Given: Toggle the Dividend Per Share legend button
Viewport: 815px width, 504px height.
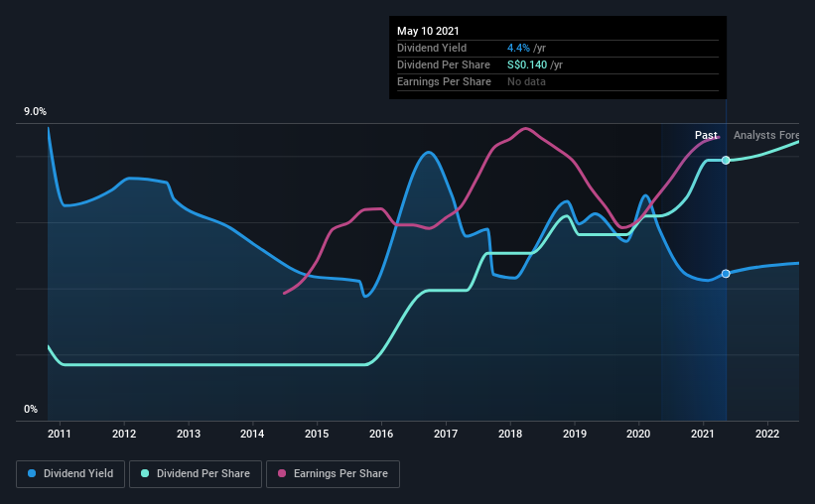Looking at the screenshot, I should 196,474.
